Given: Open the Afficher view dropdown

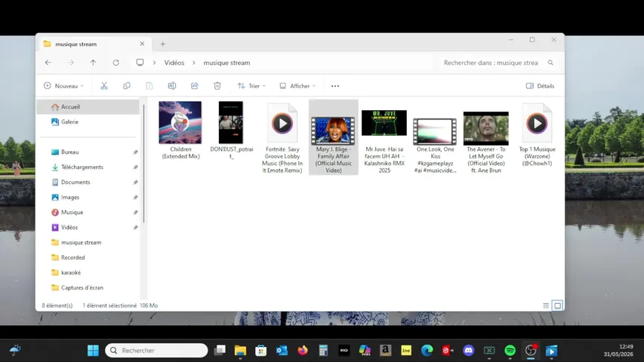Looking at the screenshot, I should [x=297, y=86].
